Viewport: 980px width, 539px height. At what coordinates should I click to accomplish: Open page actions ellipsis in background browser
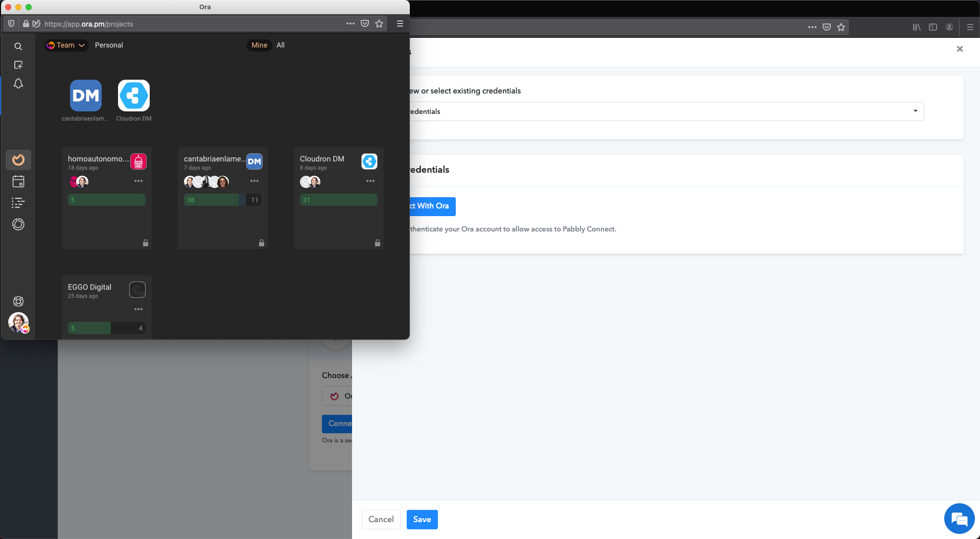point(812,27)
